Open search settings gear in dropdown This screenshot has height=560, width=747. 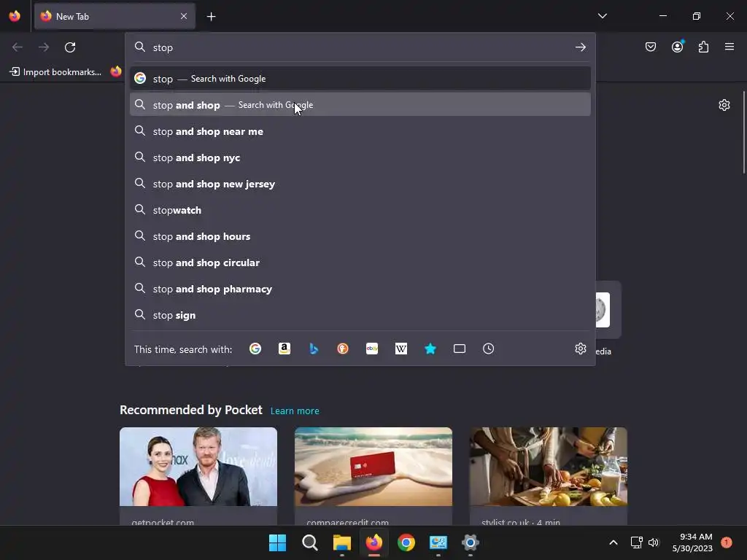pyautogui.click(x=580, y=349)
